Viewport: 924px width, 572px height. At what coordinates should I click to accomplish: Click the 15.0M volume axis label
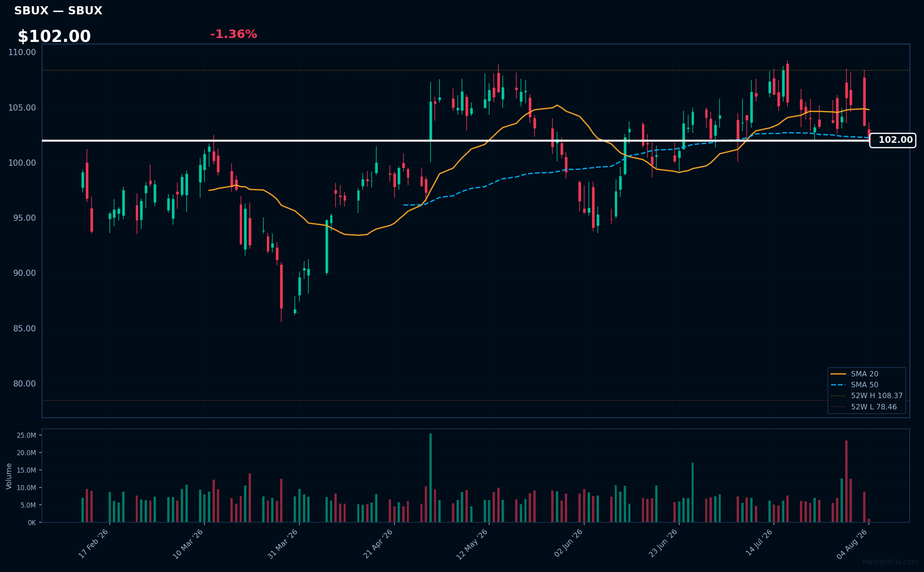point(26,470)
